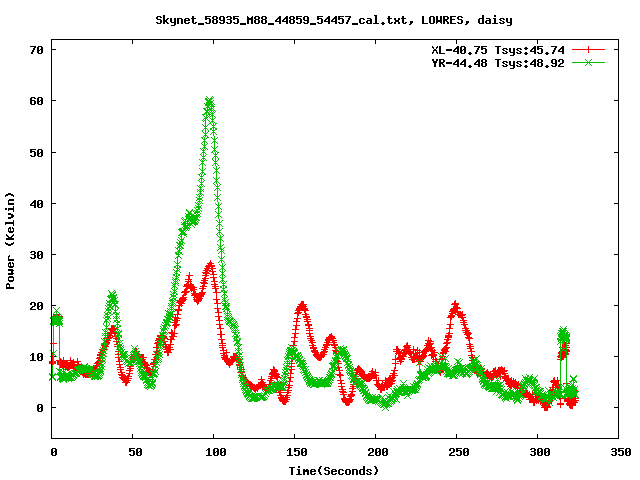Screen dimensions: 640x480
Task: Click the green curve peak near 37 seconds
Action: 112,295
